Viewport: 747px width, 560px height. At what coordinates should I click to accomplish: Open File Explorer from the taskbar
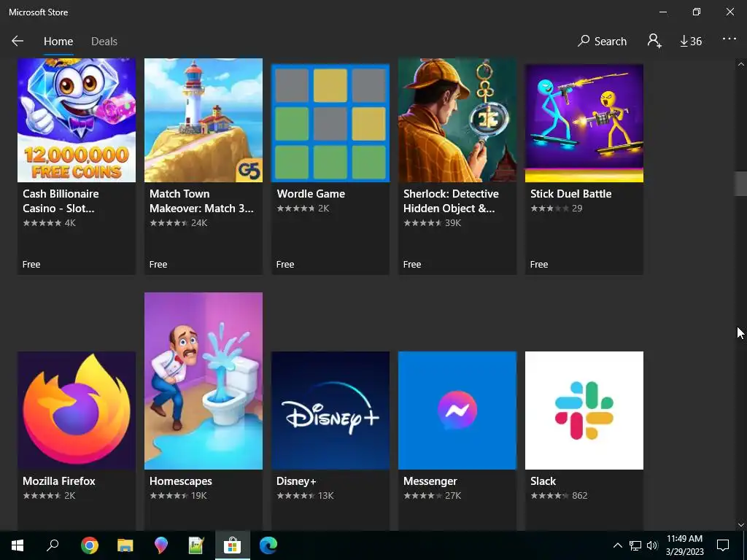tap(125, 545)
